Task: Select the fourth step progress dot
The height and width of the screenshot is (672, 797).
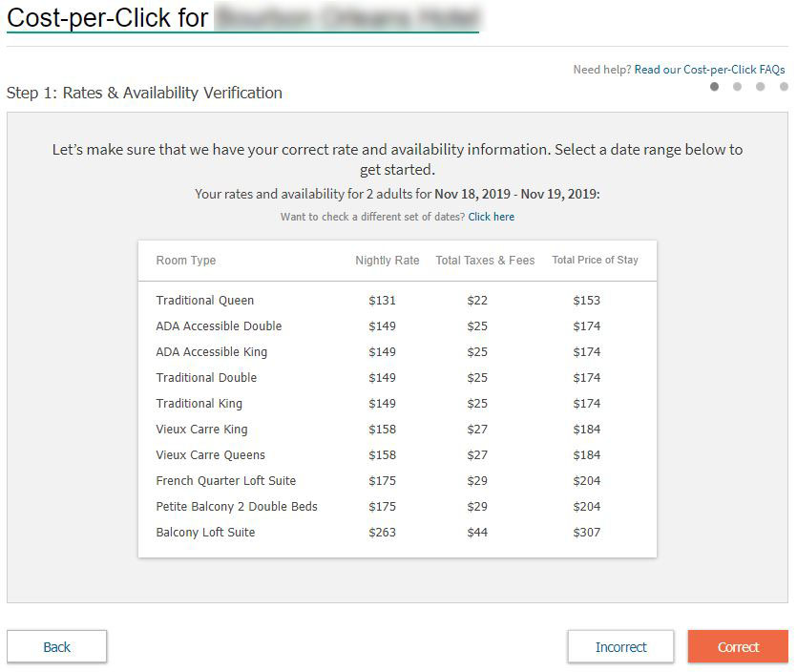Action: [784, 87]
